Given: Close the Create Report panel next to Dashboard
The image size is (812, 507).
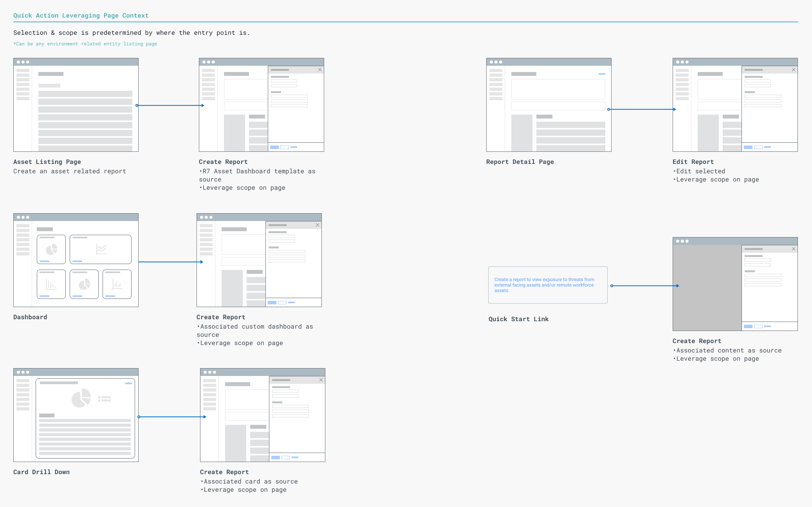Looking at the screenshot, I should pos(318,225).
